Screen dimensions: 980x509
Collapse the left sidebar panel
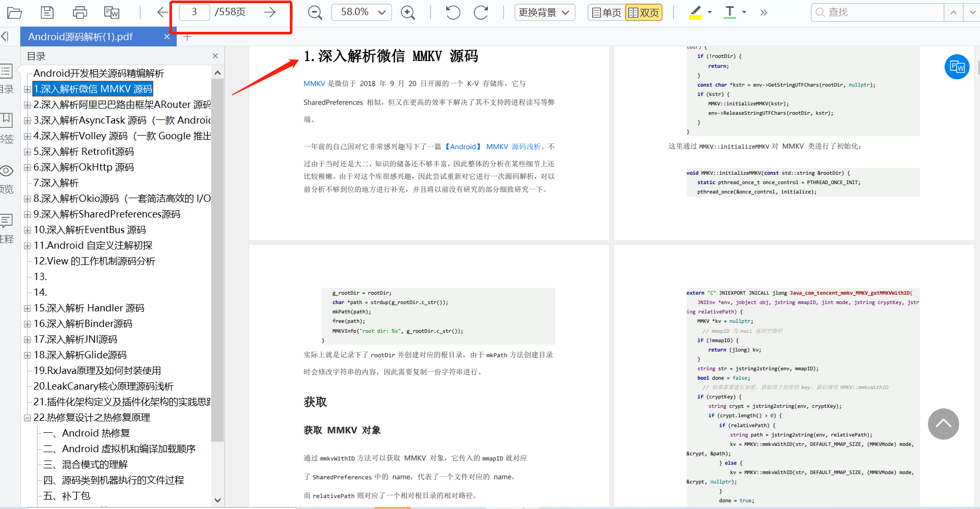click(x=5, y=36)
